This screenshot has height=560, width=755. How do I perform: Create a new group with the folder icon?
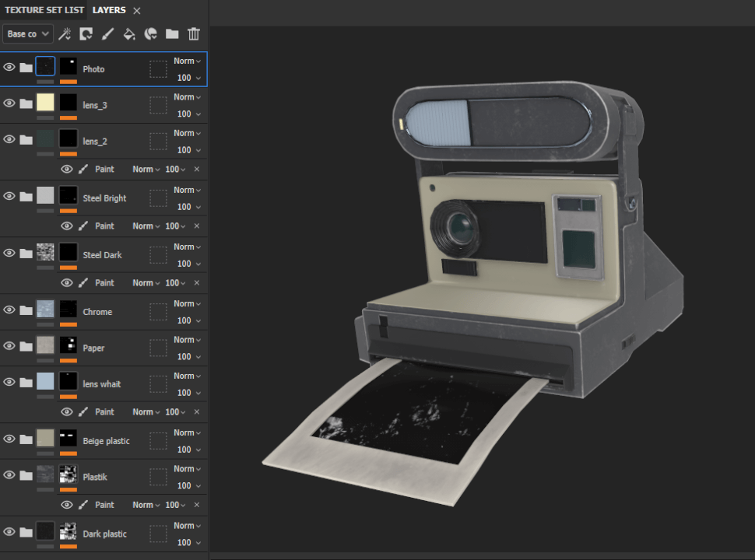pyautogui.click(x=172, y=34)
